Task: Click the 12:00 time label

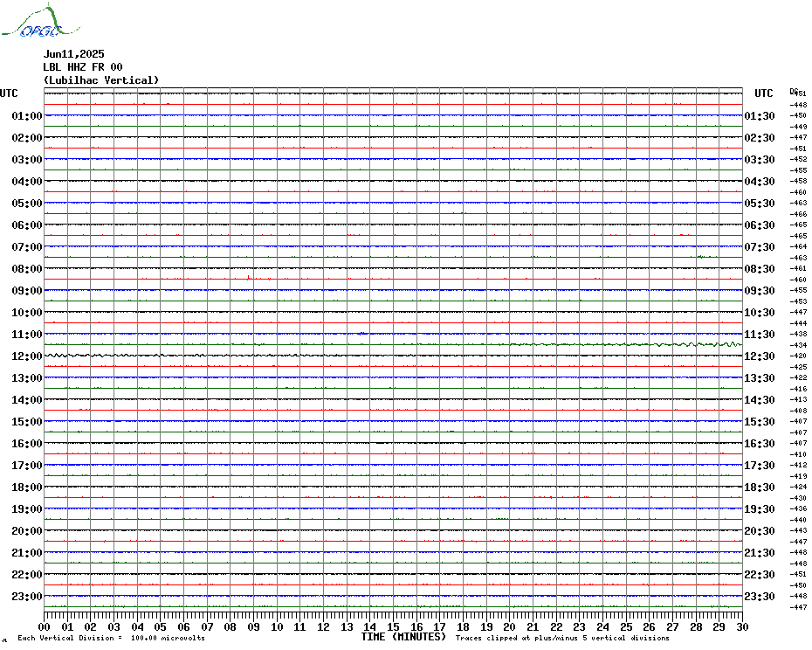Action: (27, 356)
